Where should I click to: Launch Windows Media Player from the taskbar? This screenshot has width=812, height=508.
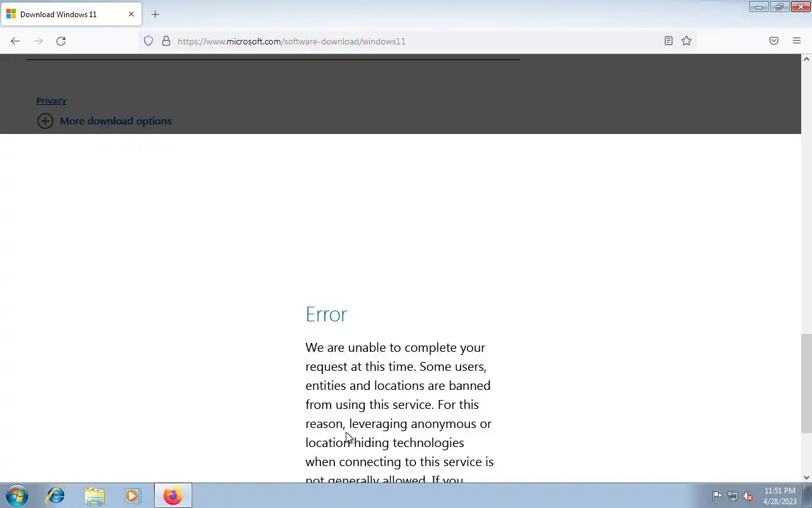point(133,496)
